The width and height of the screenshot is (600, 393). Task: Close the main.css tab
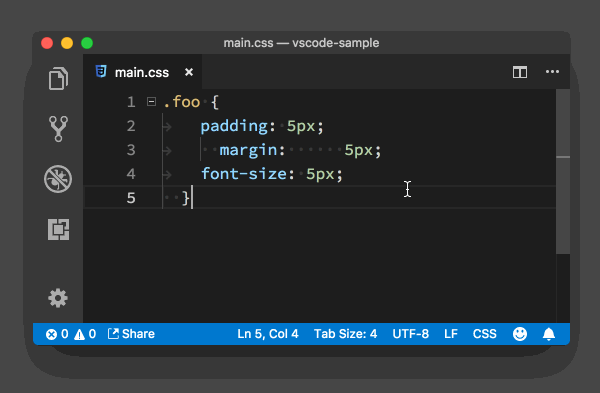(189, 72)
